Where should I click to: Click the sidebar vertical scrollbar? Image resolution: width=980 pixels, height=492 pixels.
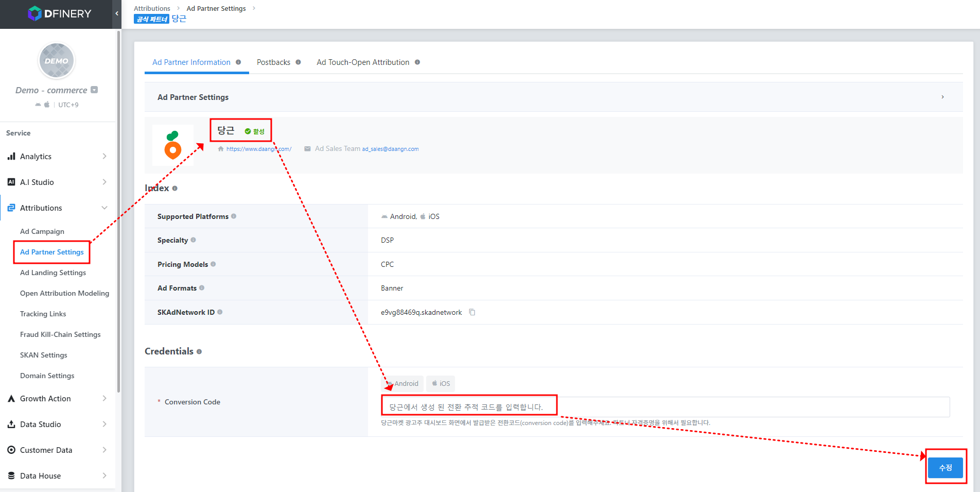119,211
